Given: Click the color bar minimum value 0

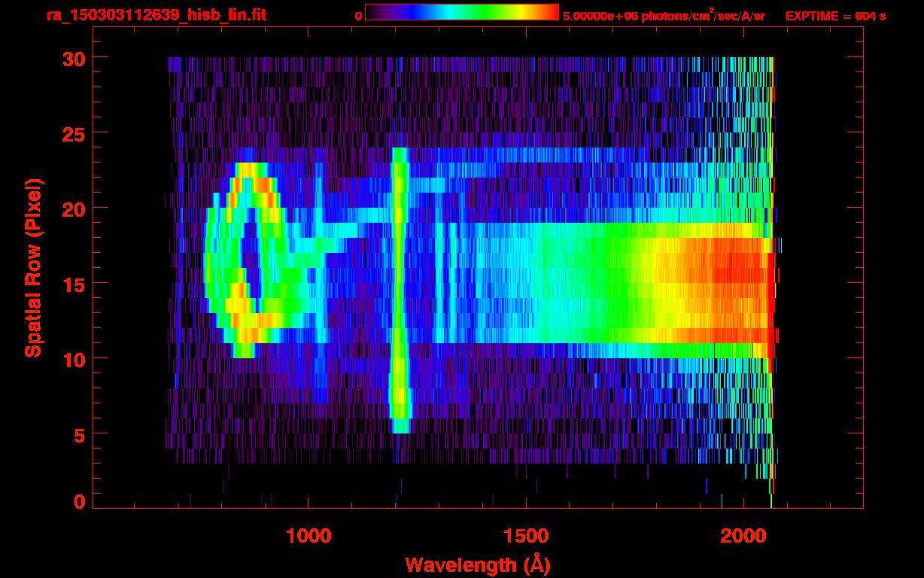Looking at the screenshot, I should (x=358, y=16).
